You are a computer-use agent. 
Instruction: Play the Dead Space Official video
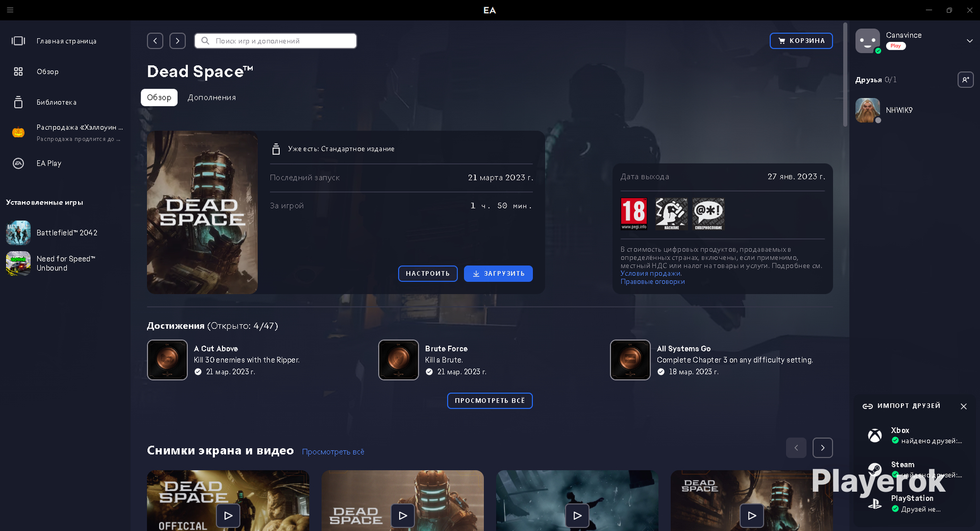228,516
